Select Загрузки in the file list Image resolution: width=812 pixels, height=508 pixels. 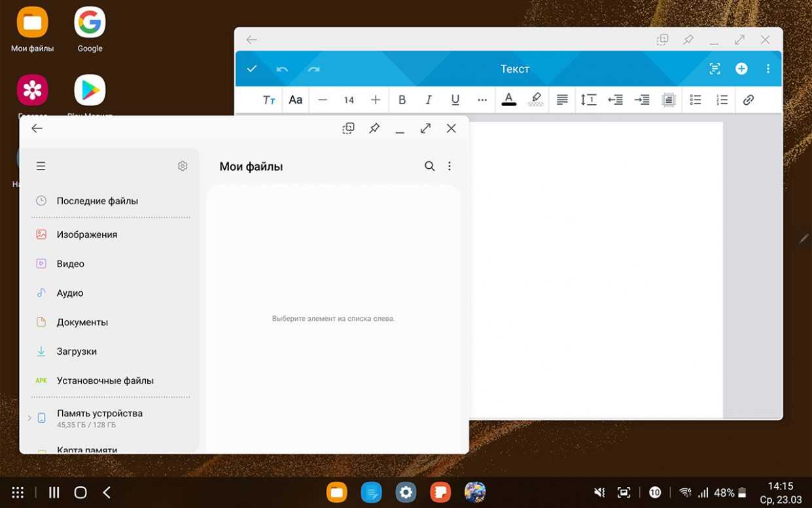point(77,352)
